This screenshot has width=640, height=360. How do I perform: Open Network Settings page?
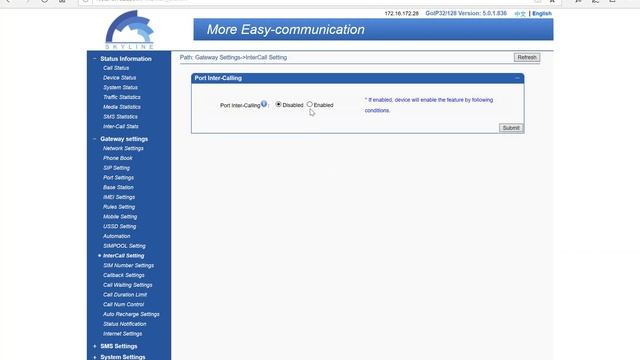(123, 149)
